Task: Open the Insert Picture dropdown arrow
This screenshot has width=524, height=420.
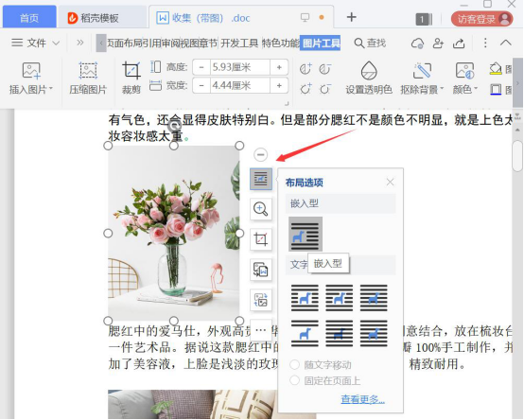Action: coord(51,89)
